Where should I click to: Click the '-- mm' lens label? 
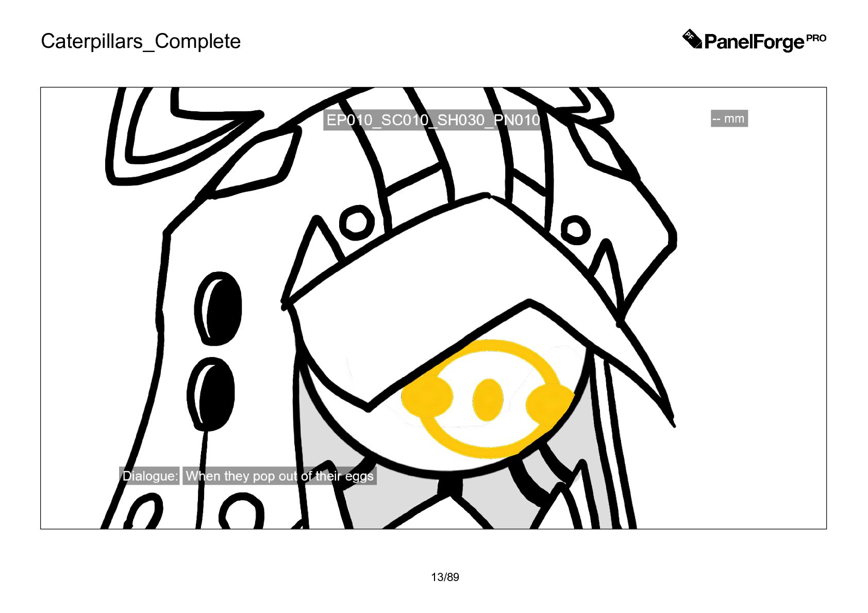pos(729,118)
